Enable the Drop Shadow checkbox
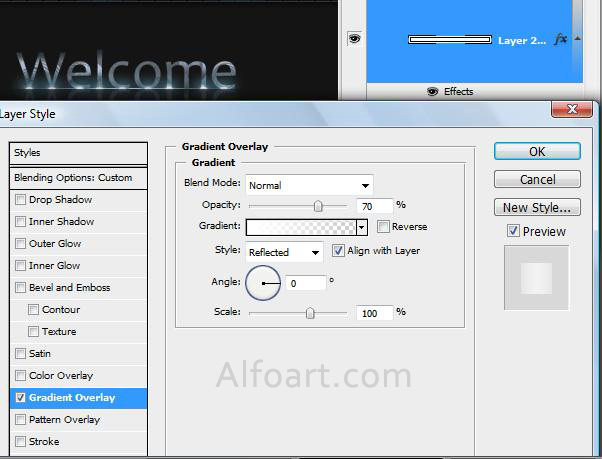Screen dimensions: 602x459 (x=20, y=200)
